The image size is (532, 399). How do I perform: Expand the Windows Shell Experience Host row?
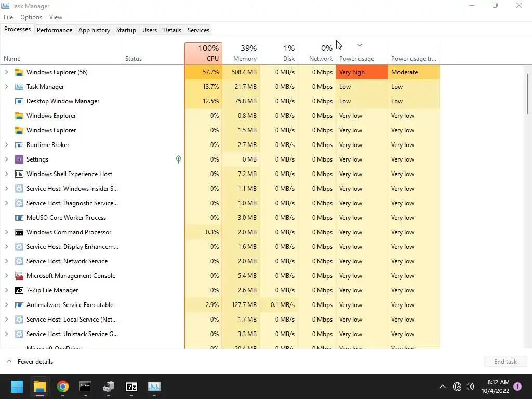pyautogui.click(x=6, y=174)
